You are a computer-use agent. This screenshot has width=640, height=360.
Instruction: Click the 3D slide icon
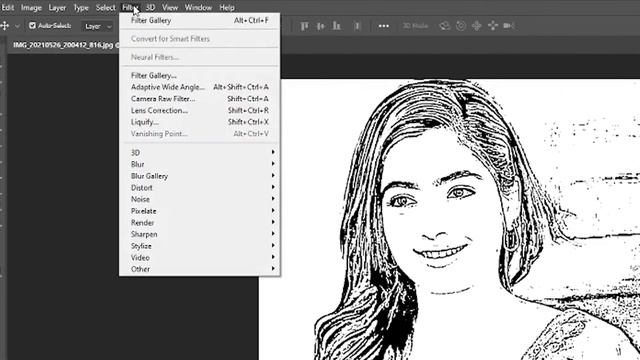493,26
